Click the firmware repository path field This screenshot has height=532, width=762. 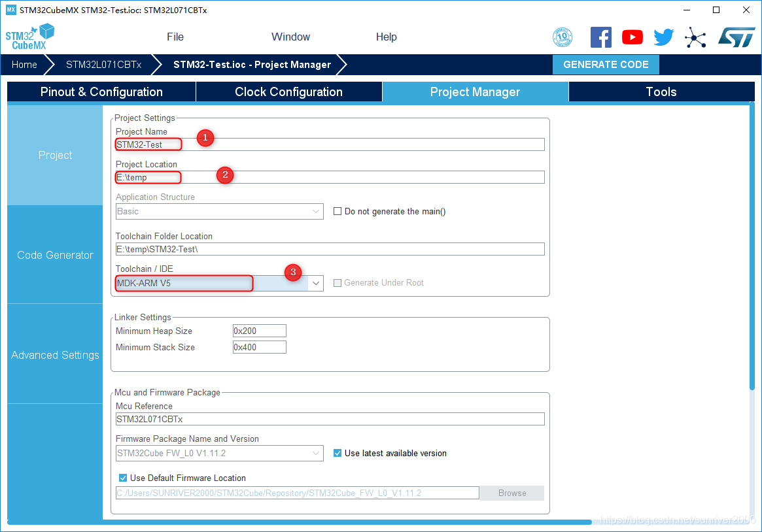(298, 493)
